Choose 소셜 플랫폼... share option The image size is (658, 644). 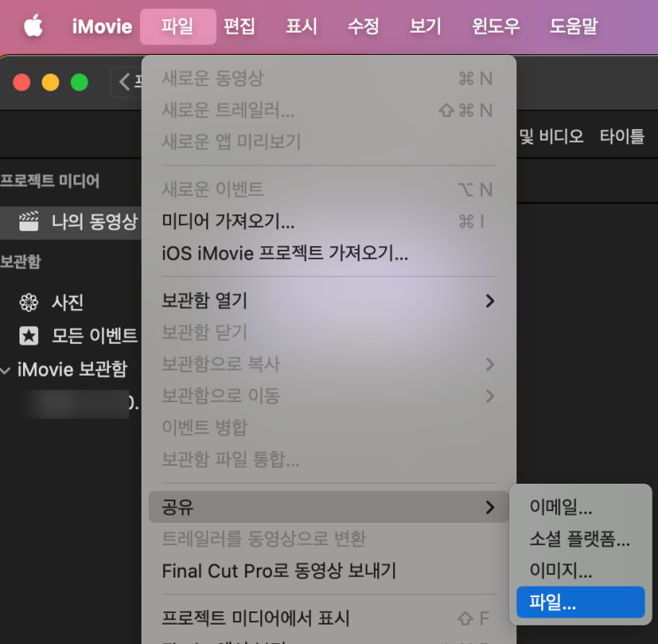coord(580,539)
